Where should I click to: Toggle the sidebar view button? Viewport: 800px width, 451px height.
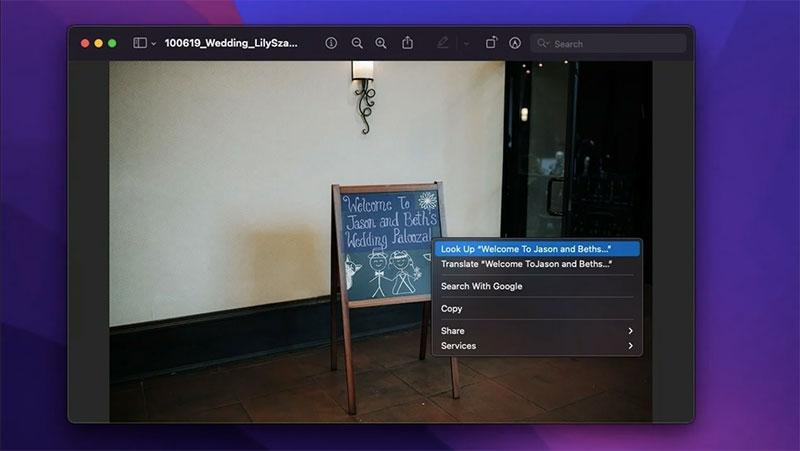point(140,43)
